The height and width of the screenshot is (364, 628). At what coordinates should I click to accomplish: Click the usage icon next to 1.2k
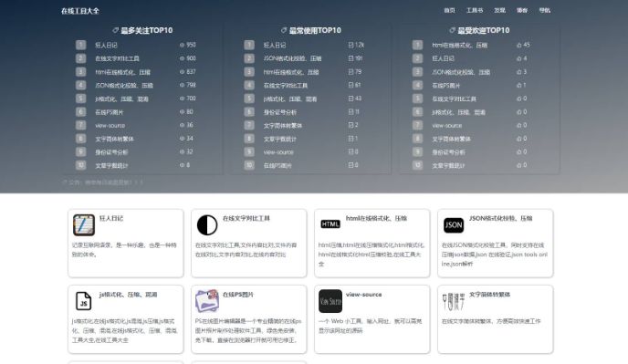point(351,45)
